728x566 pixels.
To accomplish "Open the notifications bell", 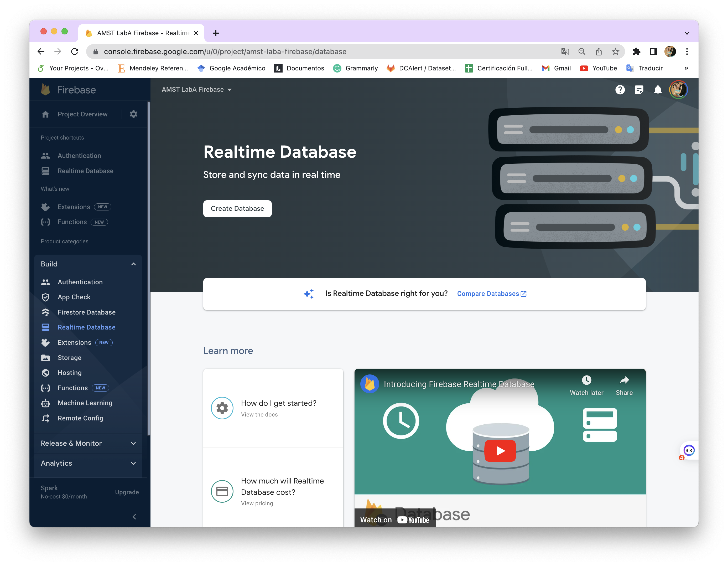I will [658, 90].
